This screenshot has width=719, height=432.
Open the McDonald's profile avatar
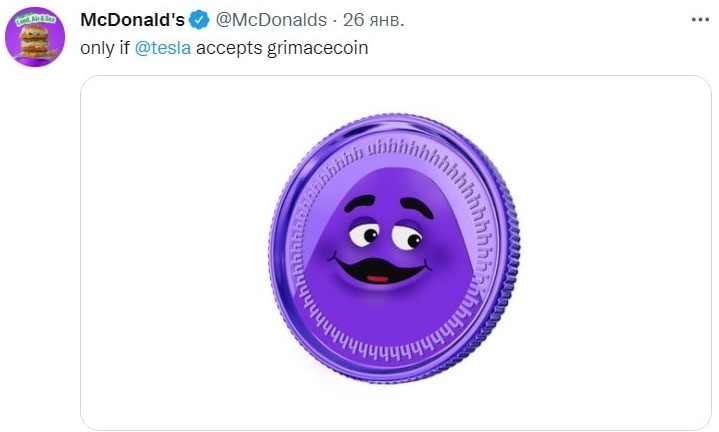coord(35,37)
